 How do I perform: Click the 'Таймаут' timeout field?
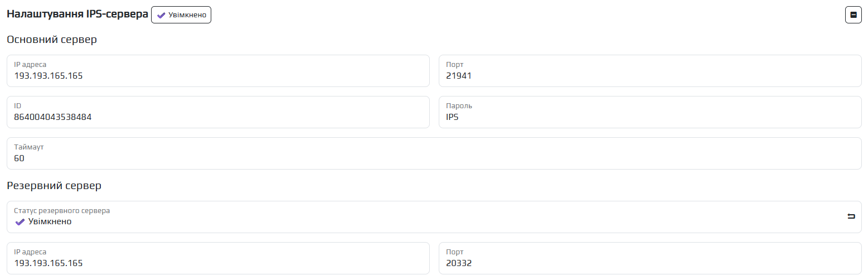click(434, 153)
